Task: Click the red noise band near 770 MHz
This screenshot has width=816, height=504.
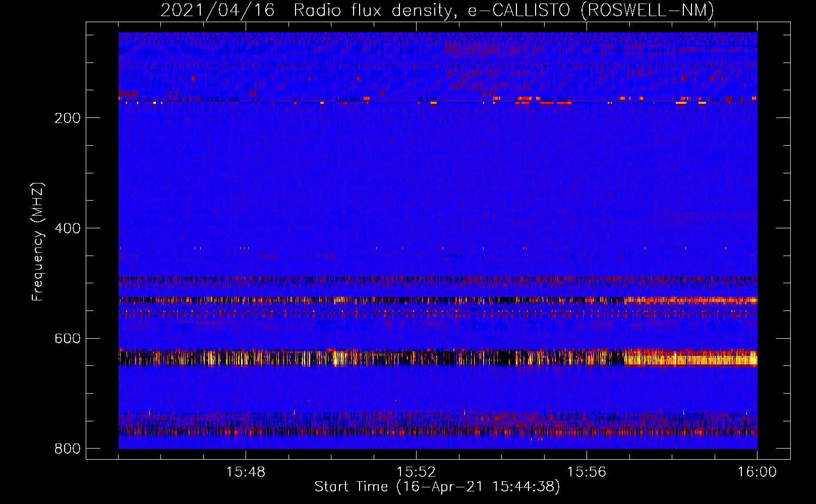Action: coord(438,432)
